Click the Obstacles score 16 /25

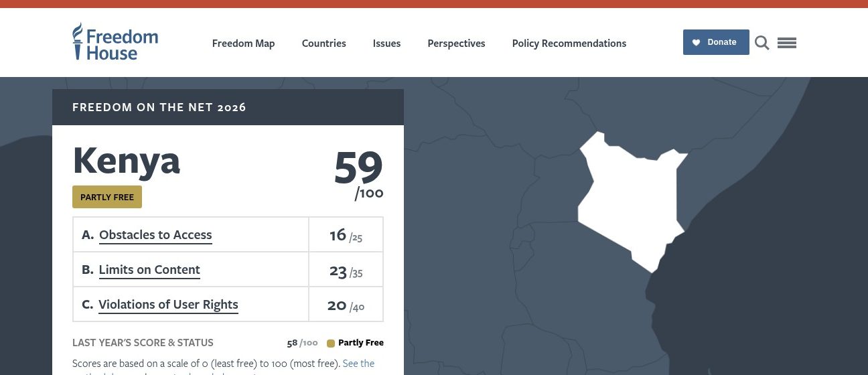(x=346, y=235)
